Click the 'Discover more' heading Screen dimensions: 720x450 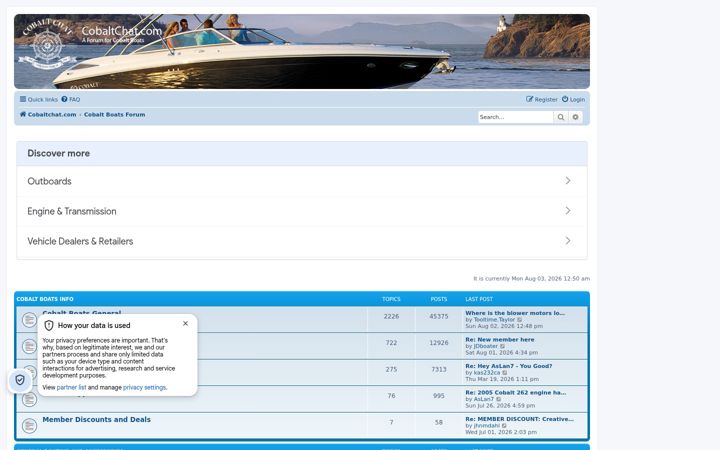tap(58, 153)
